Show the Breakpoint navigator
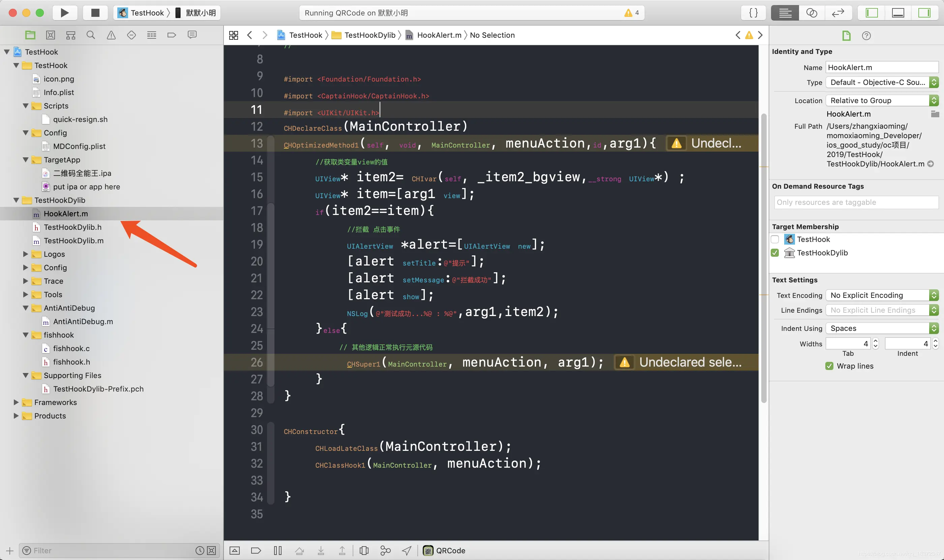This screenshot has height=560, width=944. tap(172, 35)
